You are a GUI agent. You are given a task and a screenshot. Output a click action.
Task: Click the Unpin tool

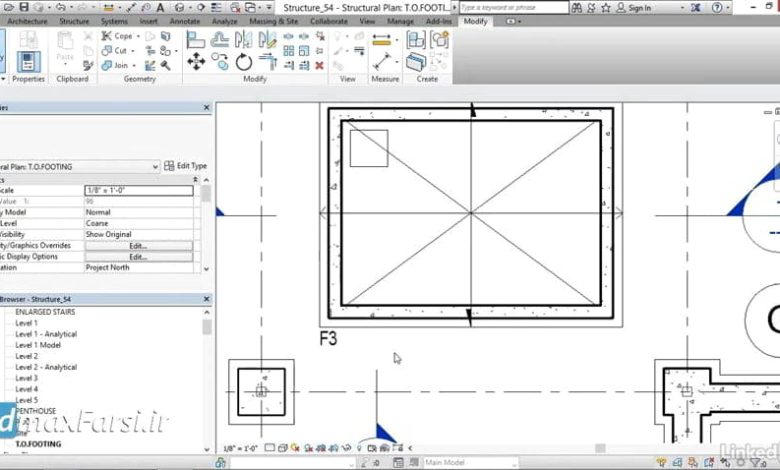(x=320, y=36)
